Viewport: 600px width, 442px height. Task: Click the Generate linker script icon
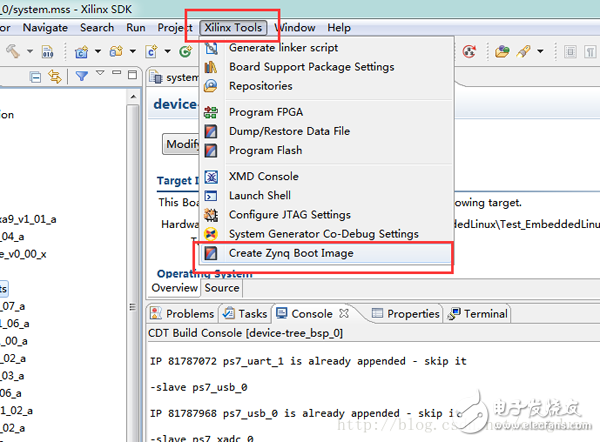coord(211,48)
